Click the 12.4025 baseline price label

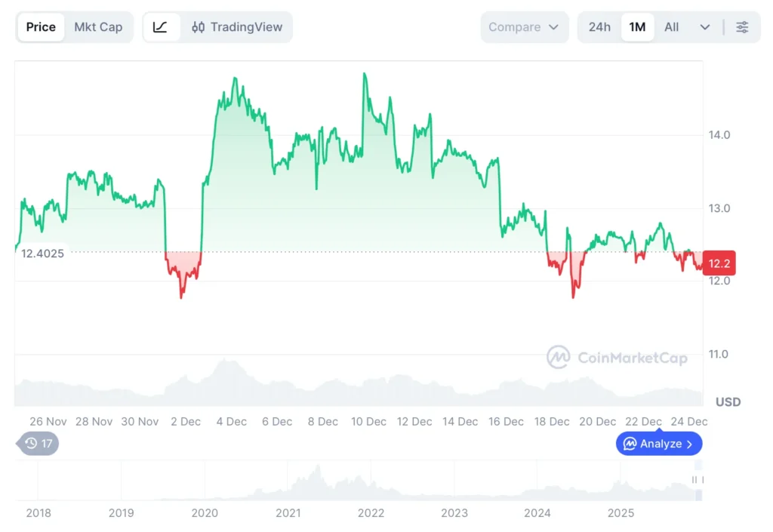(x=42, y=254)
